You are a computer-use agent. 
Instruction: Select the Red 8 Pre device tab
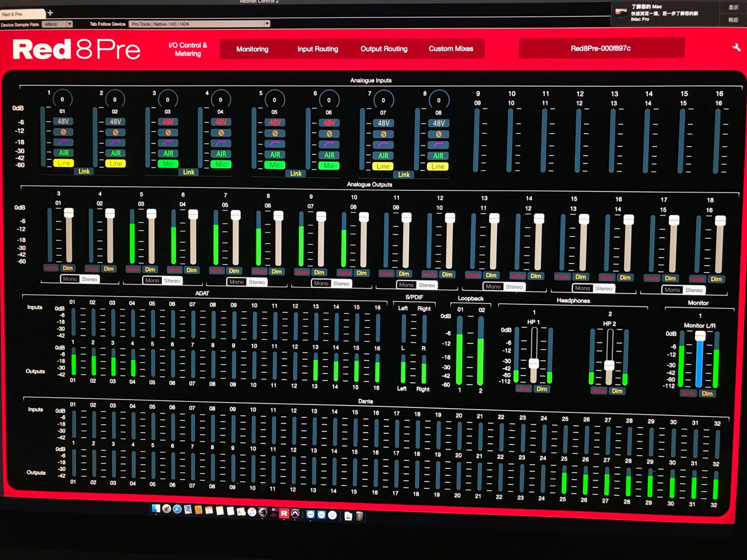tap(23, 14)
